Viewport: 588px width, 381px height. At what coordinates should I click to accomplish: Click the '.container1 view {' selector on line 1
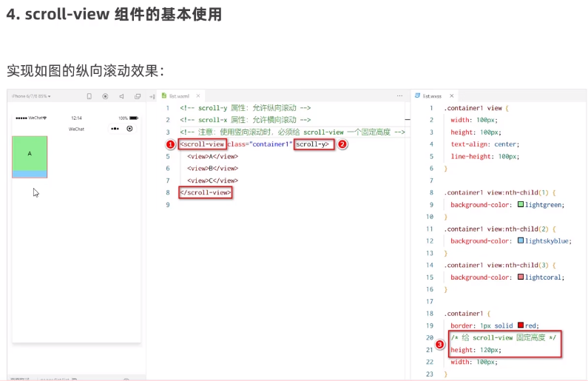[476, 108]
